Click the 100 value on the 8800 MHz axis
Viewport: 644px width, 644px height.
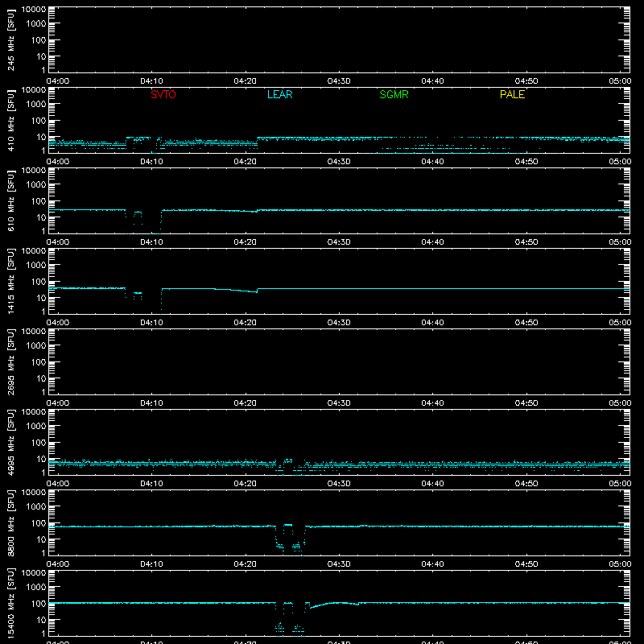39,523
